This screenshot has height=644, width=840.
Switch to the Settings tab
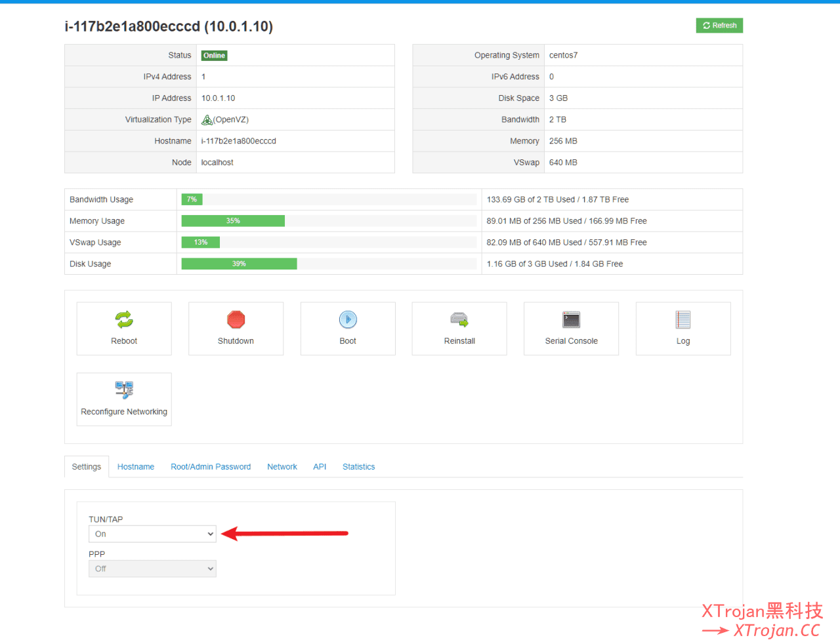click(87, 467)
